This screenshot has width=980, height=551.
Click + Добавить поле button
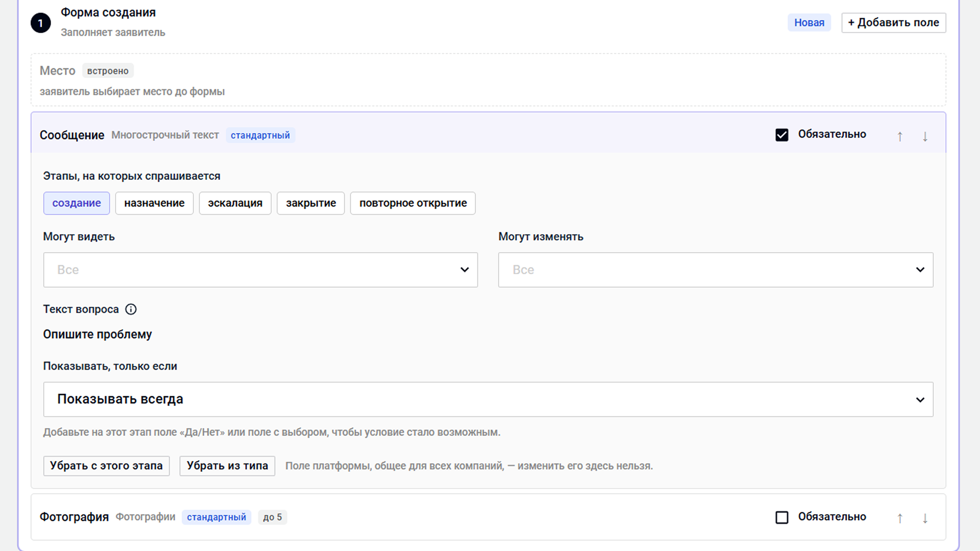click(x=894, y=23)
